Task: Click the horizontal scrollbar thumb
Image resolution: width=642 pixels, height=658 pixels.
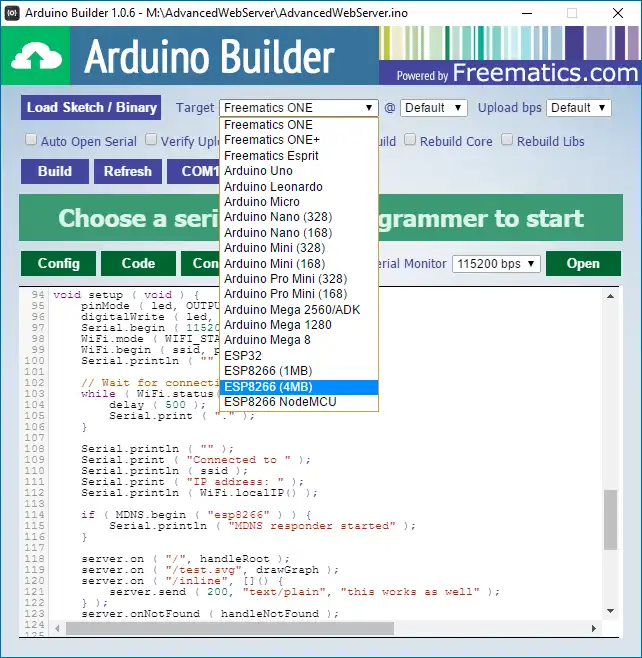Action: point(230,628)
